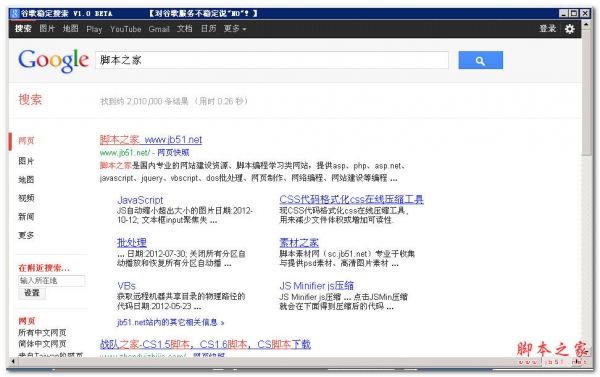Click the Google logo

pos(53,60)
